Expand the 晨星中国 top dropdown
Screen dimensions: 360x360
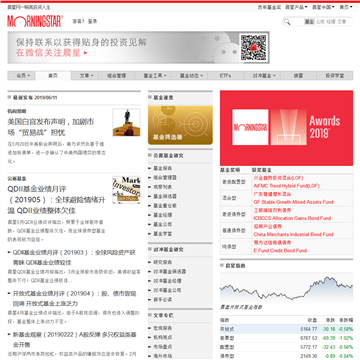point(323,7)
